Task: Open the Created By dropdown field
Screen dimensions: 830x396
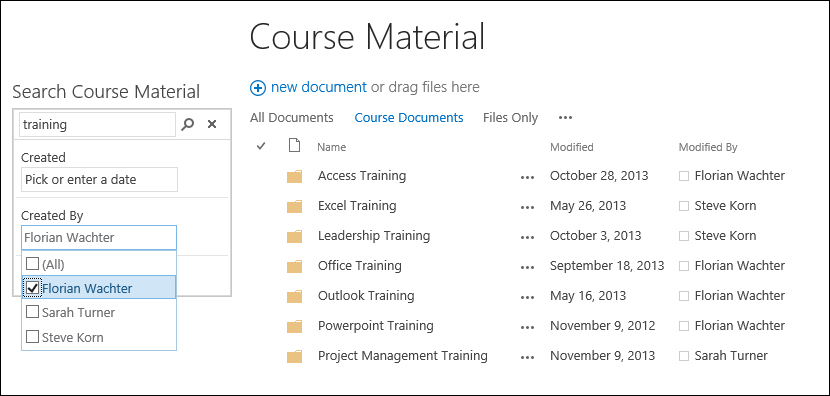Action: pos(99,238)
